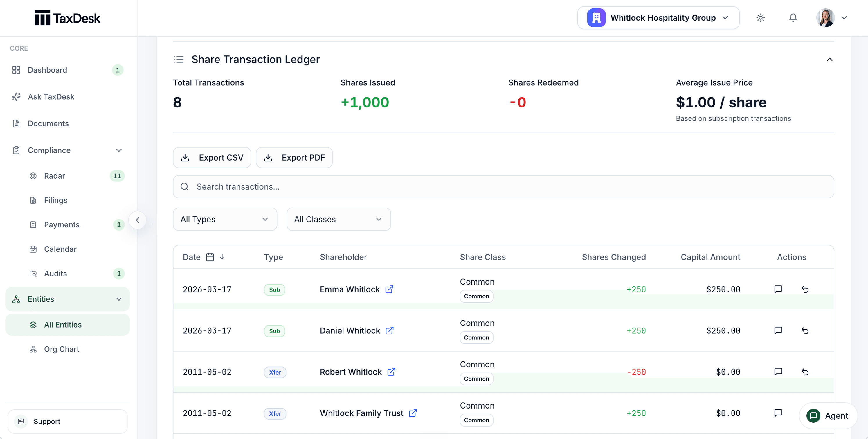Select All Entities in the sidebar
The image size is (868, 439).
point(67,325)
